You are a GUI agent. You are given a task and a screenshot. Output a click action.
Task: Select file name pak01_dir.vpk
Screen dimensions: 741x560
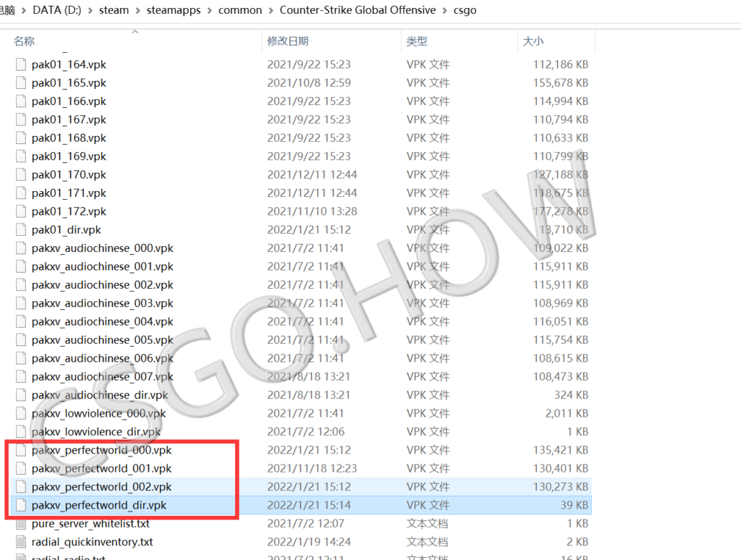[x=67, y=229]
